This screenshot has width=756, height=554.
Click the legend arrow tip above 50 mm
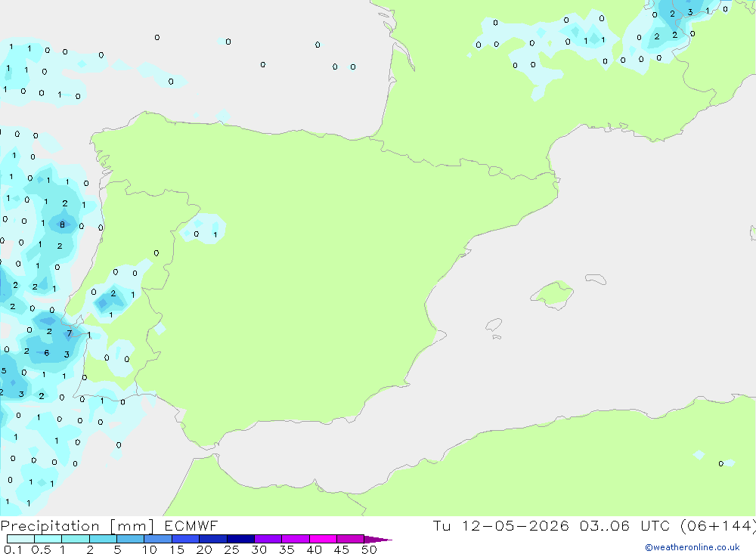point(378,540)
